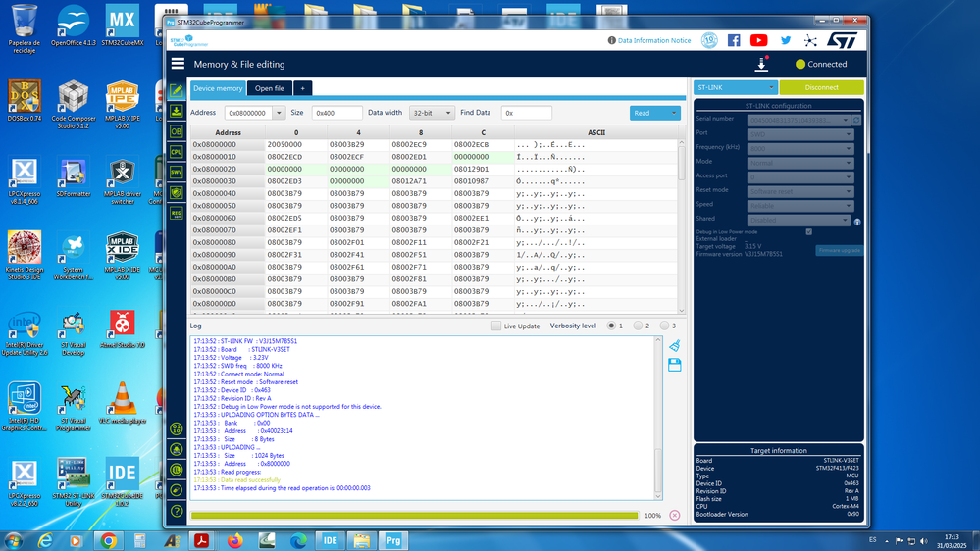Click the Disconnect button

pyautogui.click(x=821, y=87)
